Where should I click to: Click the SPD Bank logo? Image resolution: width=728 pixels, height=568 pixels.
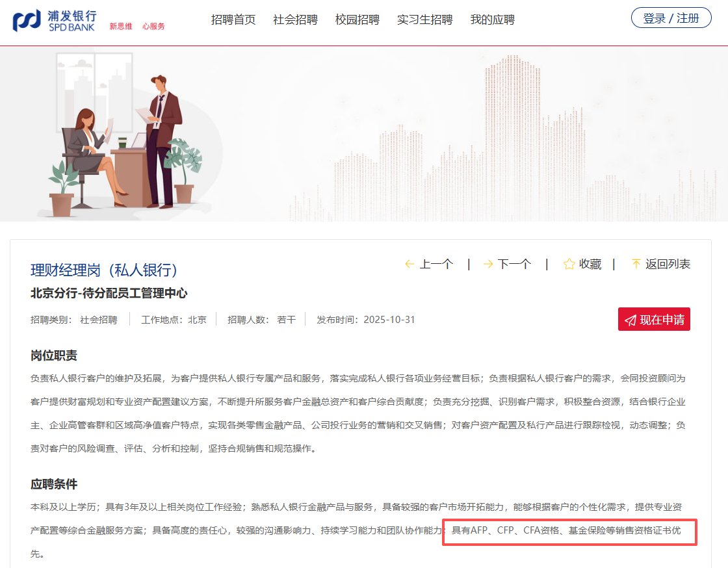coord(54,20)
